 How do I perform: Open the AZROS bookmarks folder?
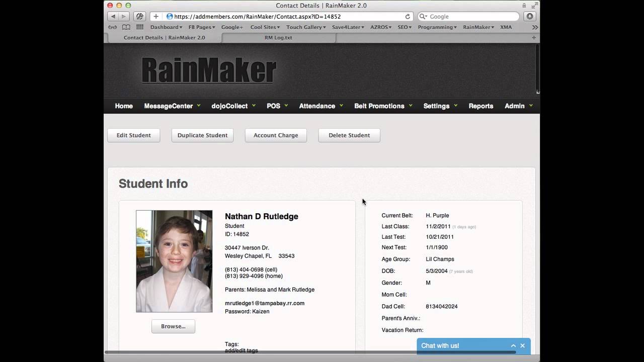coord(381,27)
